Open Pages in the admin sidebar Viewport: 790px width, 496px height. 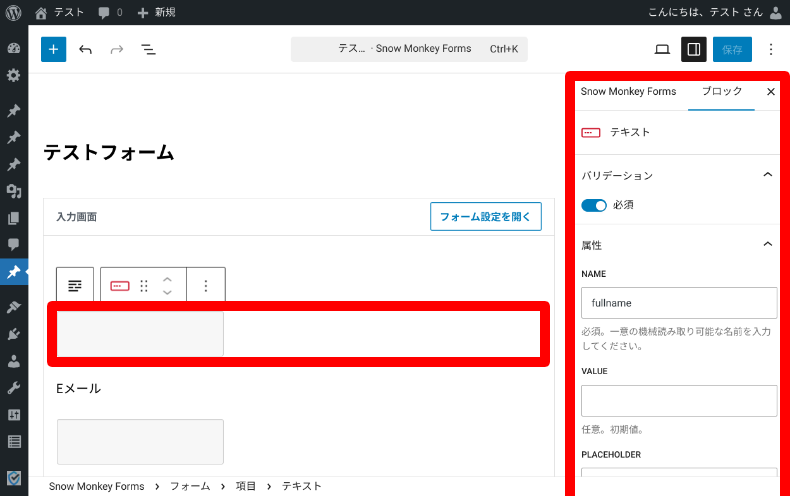tap(14, 218)
